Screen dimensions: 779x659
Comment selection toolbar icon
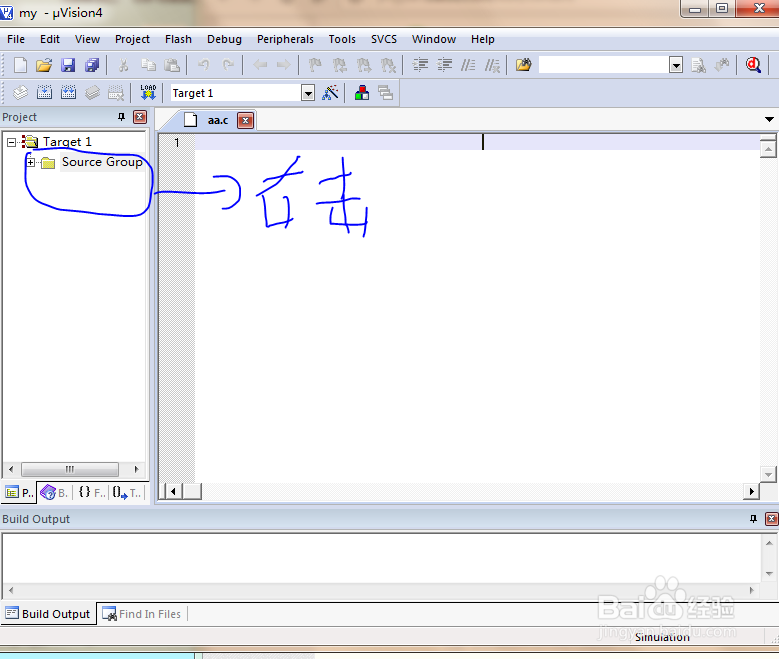click(468, 65)
